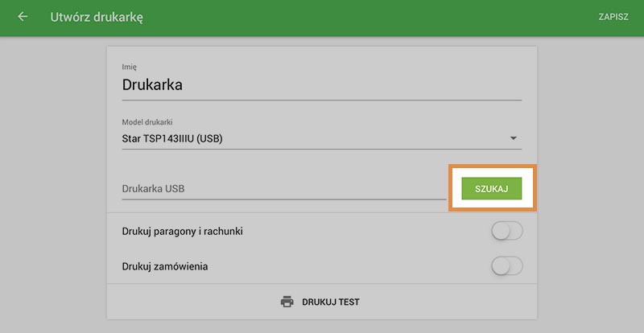This screenshot has height=333, width=644.
Task: Open the Model drukarki combo box
Action: (x=322, y=139)
